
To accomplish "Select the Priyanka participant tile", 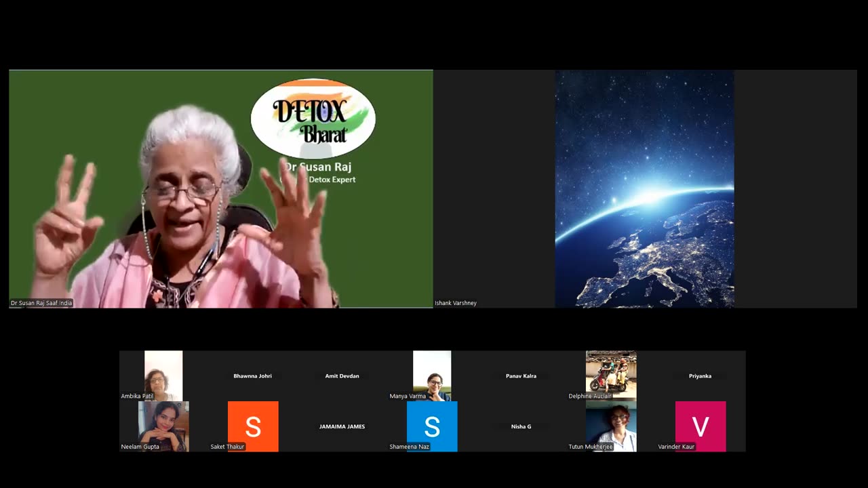I will pos(701,375).
